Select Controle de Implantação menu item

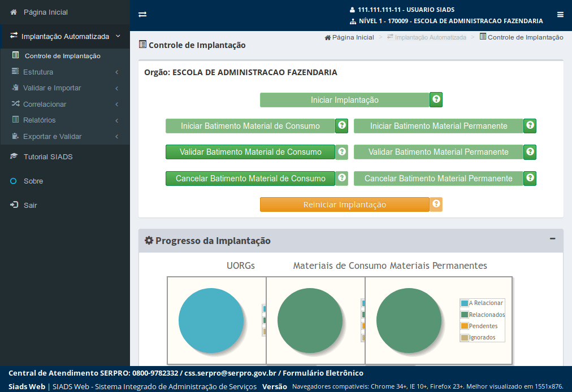point(65,56)
